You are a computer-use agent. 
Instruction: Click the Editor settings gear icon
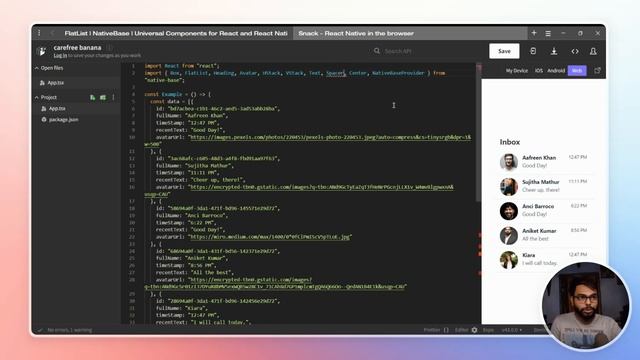(474, 330)
